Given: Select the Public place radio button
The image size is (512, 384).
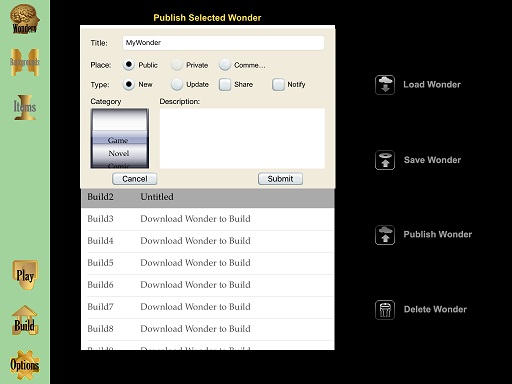Looking at the screenshot, I should click(129, 65).
